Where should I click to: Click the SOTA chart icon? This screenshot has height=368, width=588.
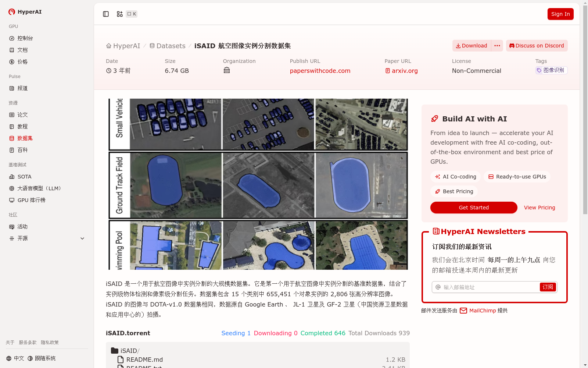(12, 177)
